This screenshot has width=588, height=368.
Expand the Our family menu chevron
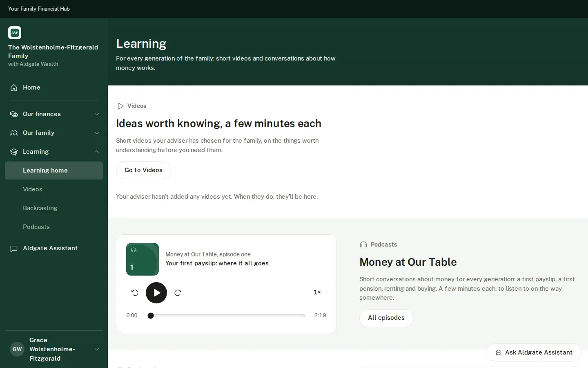97,133
